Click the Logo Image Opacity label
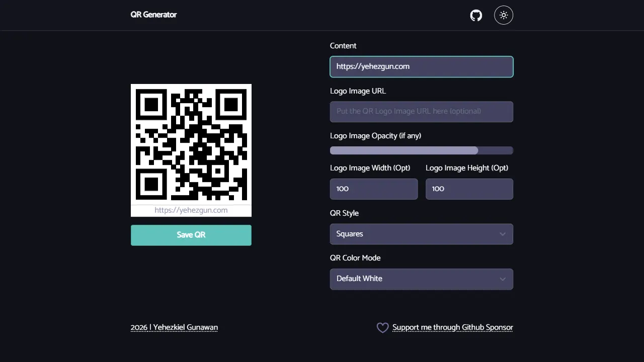The width and height of the screenshot is (644, 362). (x=375, y=136)
